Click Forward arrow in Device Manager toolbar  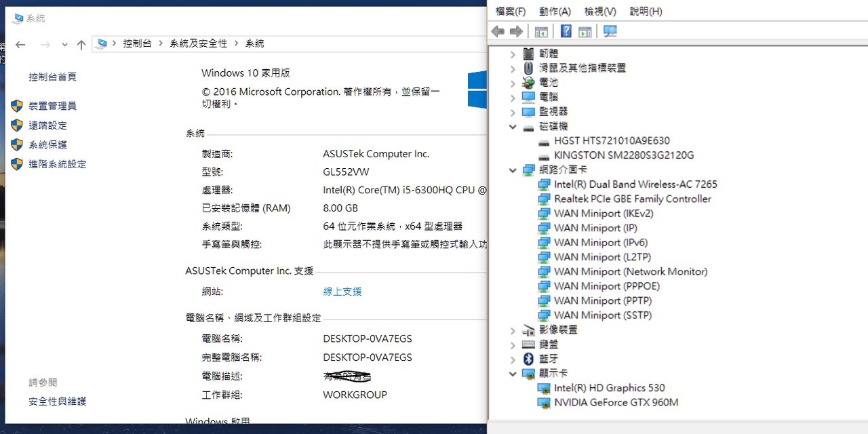(x=516, y=31)
